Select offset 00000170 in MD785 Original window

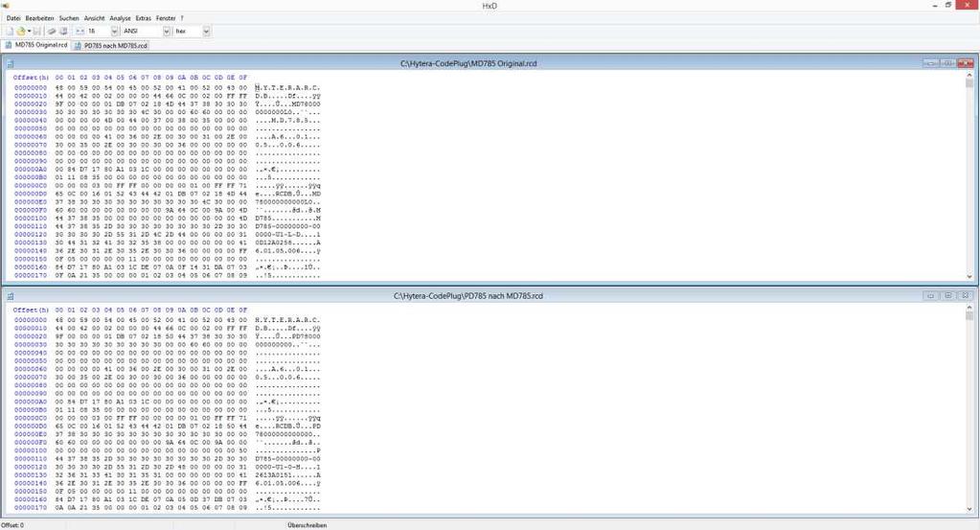pos(31,275)
